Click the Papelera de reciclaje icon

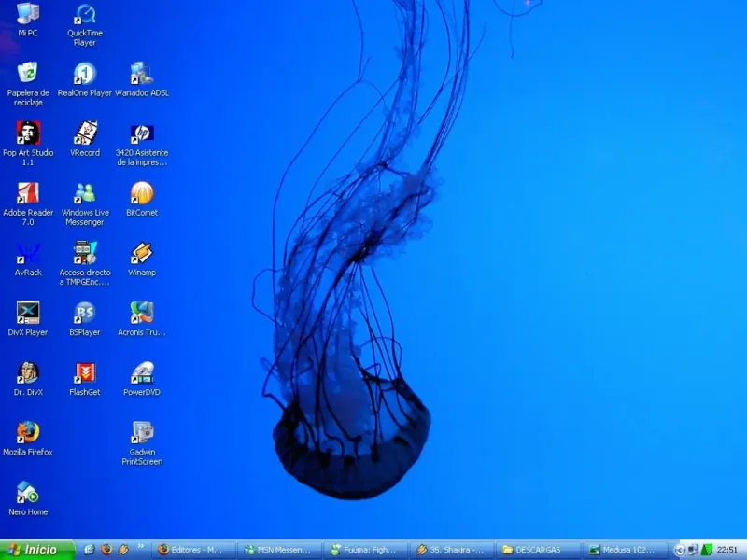[28, 73]
